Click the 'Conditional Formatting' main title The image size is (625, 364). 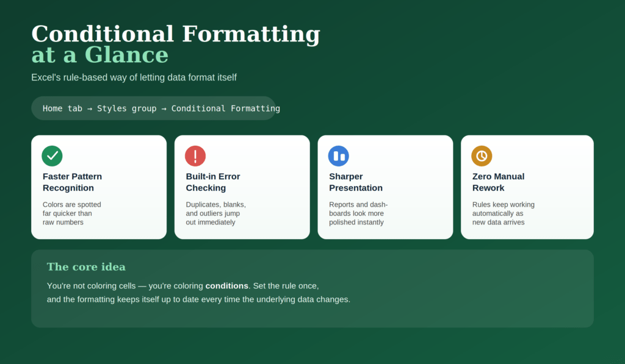point(176,34)
